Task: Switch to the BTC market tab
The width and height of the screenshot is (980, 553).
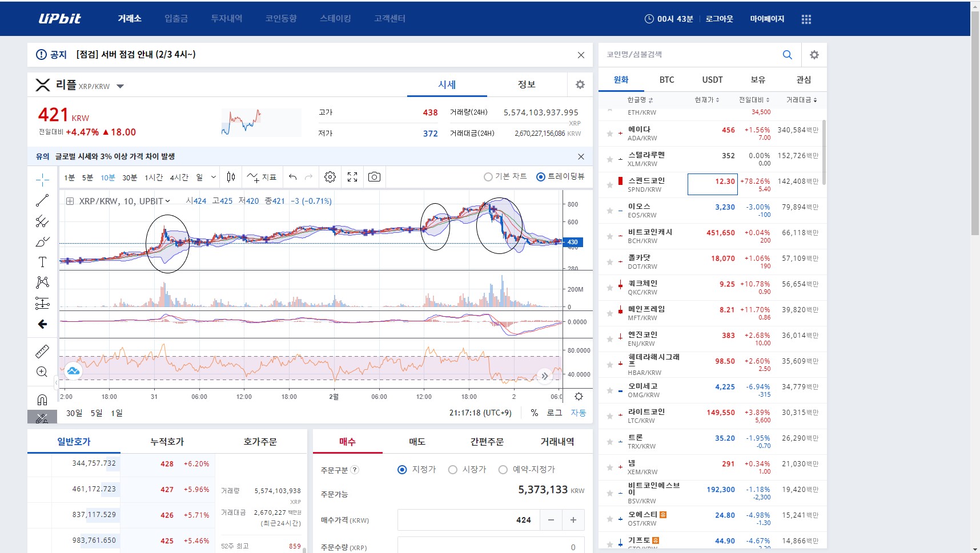Action: (x=667, y=80)
